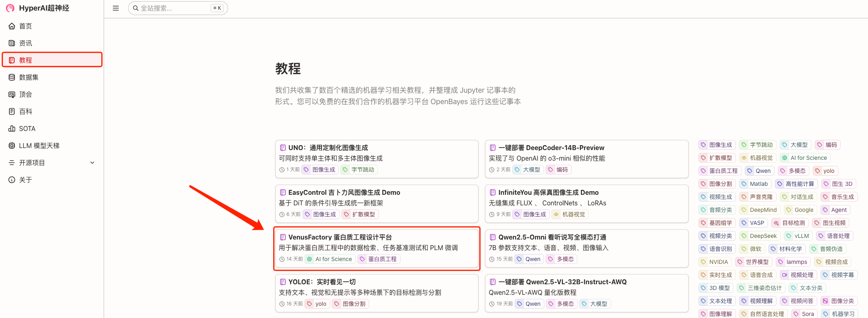This screenshot has width=868, height=318.
Task: Open EasyControl 吉卜力风图像生成 Demo tutorial
Action: tap(376, 204)
